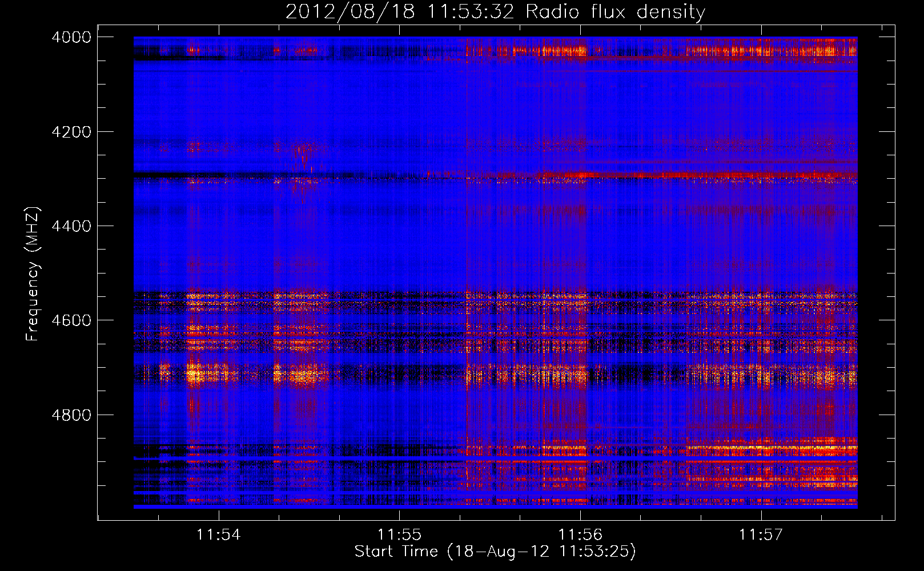Click the 4600 frequency tick label
The height and width of the screenshot is (571, 924).
pos(71,320)
